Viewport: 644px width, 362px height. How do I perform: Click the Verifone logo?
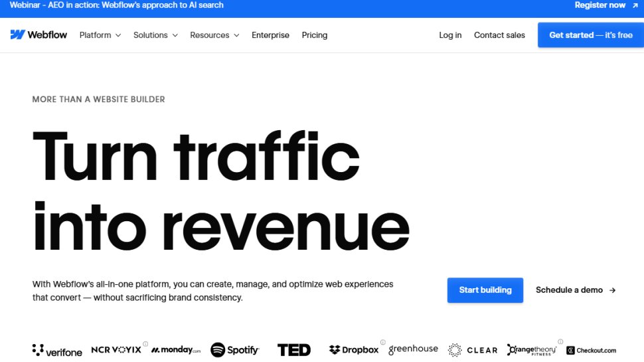click(57, 351)
